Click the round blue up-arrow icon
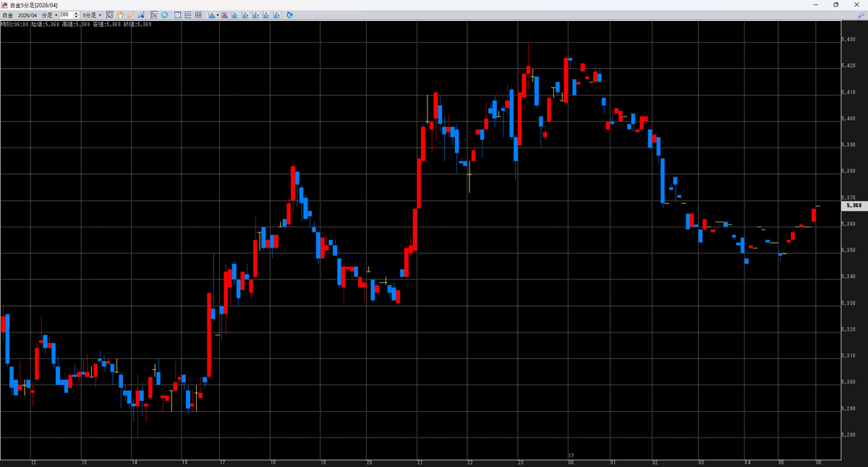The image size is (868, 467). (165, 14)
